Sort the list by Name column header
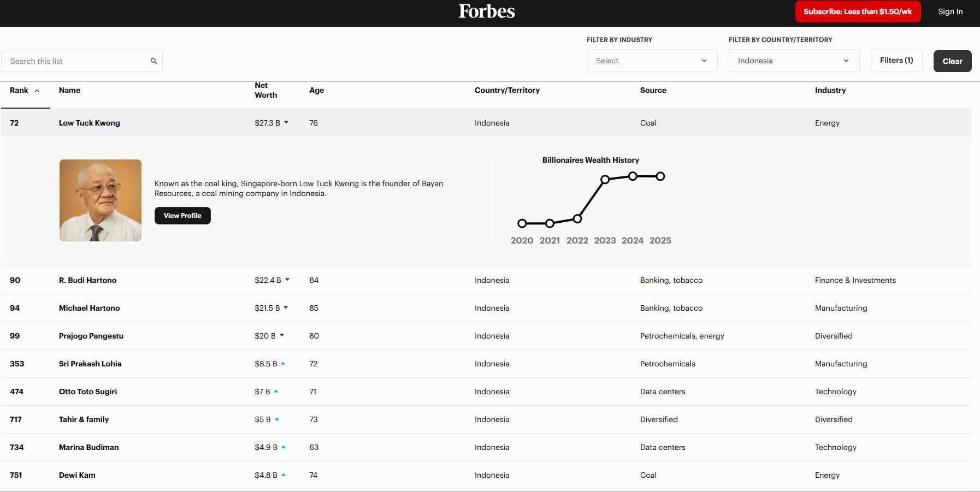This screenshot has width=980, height=492. pyautogui.click(x=69, y=90)
